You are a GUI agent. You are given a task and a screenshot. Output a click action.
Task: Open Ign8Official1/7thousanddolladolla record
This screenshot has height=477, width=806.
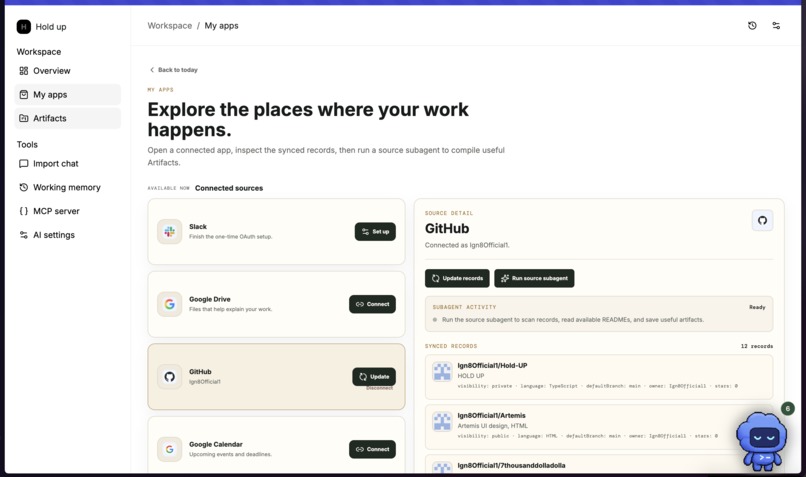[599, 464]
